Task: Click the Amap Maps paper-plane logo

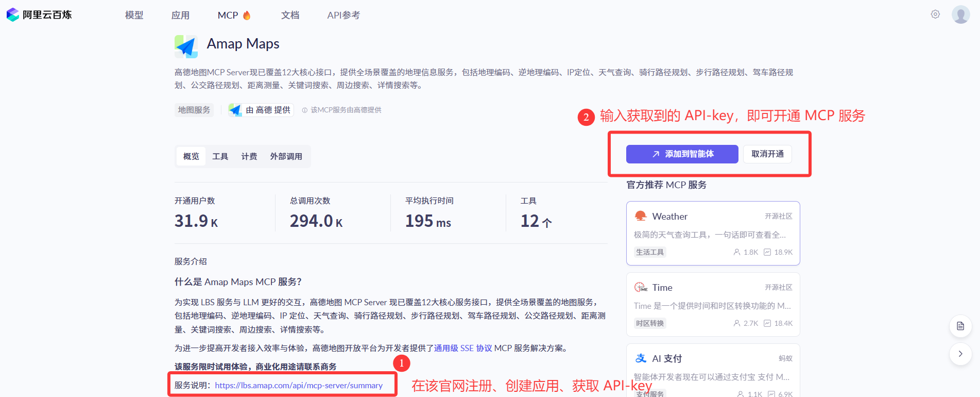Action: tap(186, 46)
